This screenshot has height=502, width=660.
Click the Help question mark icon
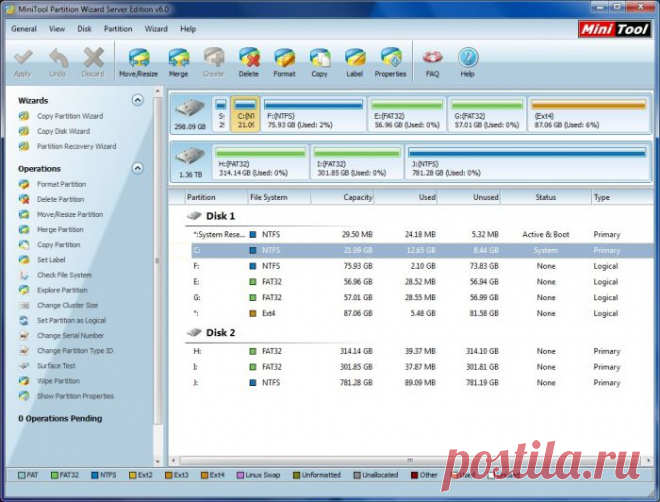468,63
